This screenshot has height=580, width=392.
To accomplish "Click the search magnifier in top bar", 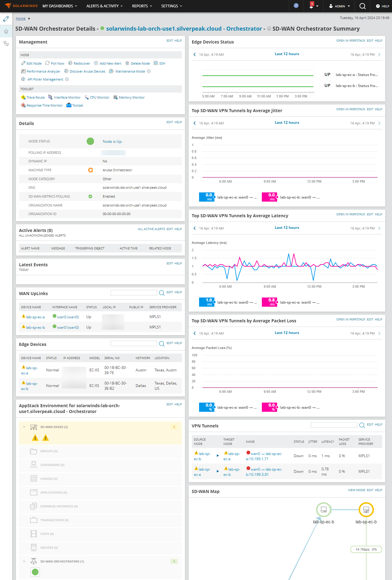I will 363,6.
